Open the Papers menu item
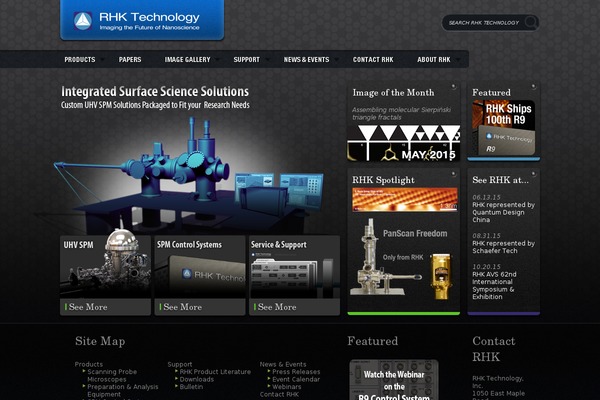The image size is (600, 400). pyautogui.click(x=130, y=60)
